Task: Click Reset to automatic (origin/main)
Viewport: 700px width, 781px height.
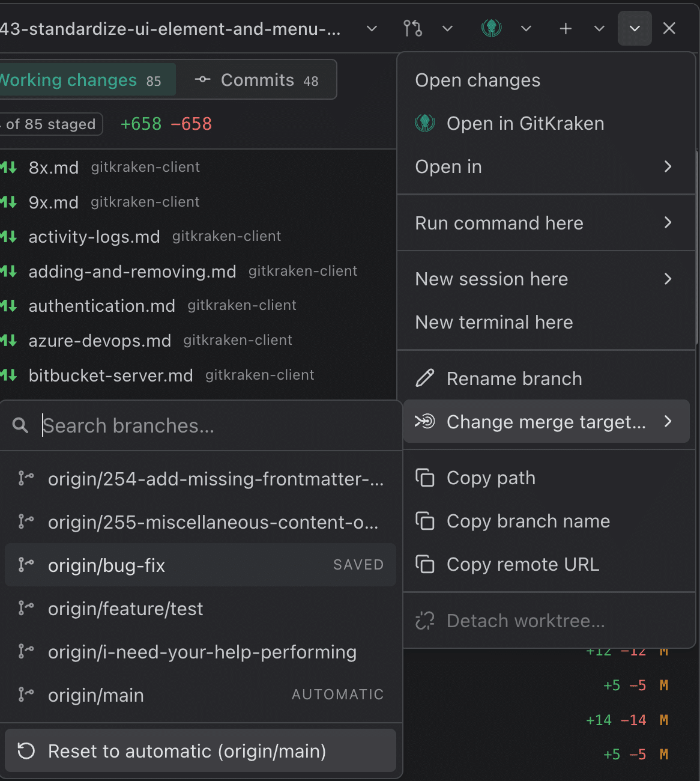Action: pos(201,751)
